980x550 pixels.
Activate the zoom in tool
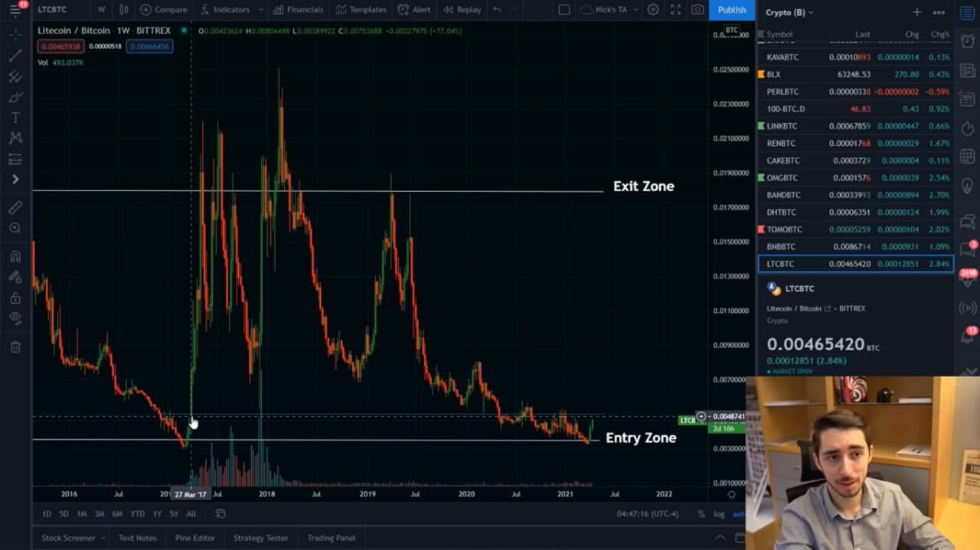coord(15,228)
